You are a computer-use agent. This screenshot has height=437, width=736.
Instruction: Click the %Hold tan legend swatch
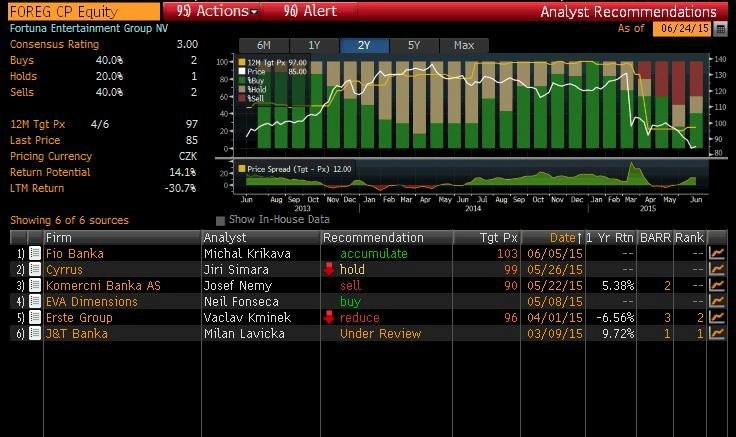[x=242, y=89]
